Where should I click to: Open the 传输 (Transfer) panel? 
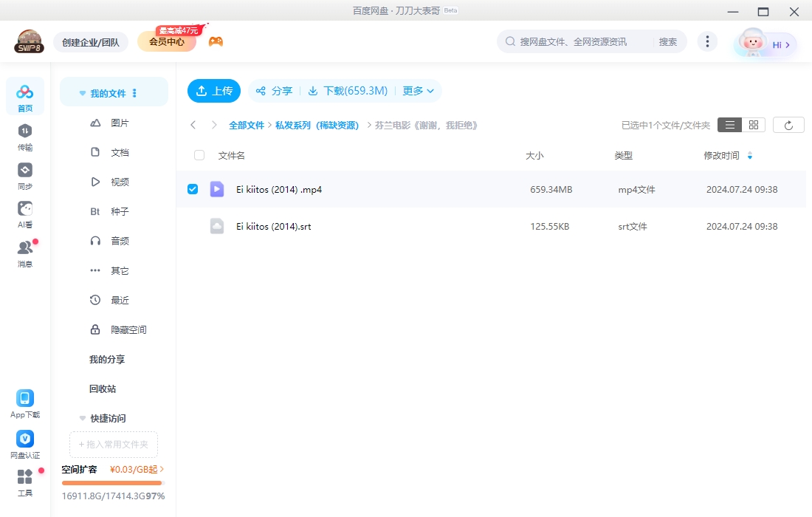click(x=24, y=137)
